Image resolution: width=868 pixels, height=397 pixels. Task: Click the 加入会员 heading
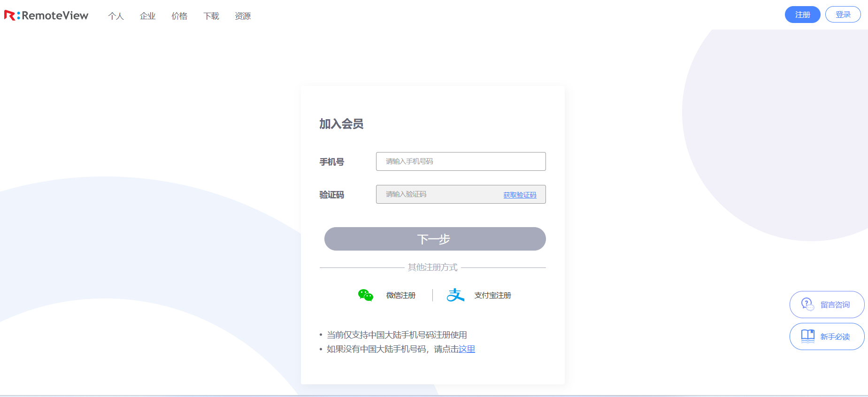341,124
